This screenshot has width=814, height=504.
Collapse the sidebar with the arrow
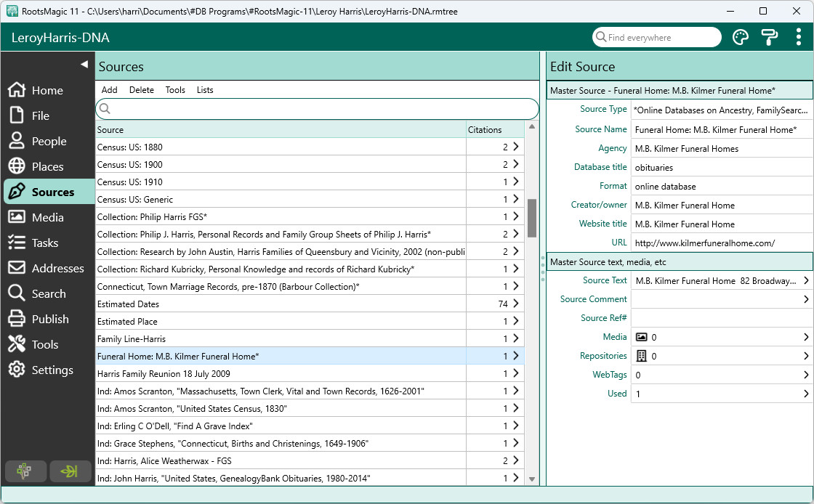tap(84, 65)
